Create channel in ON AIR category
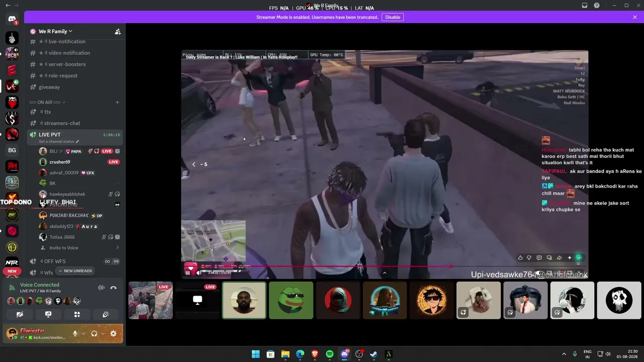 [117, 103]
